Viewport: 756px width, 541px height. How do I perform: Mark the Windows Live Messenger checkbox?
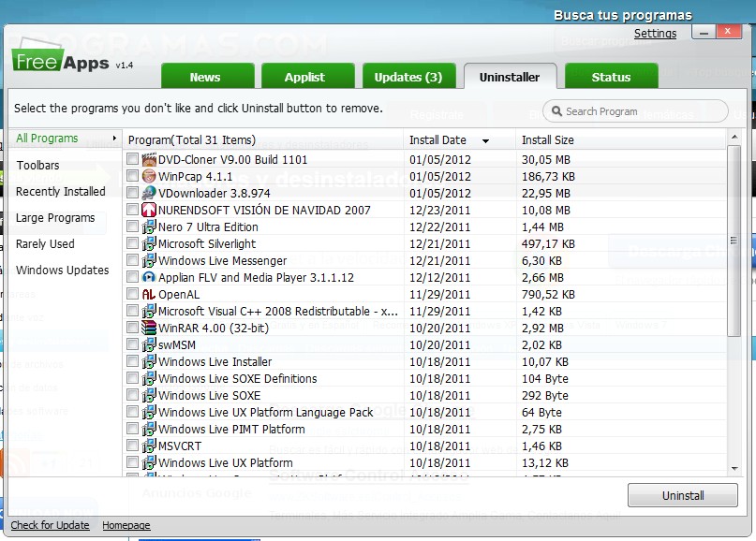(x=132, y=260)
